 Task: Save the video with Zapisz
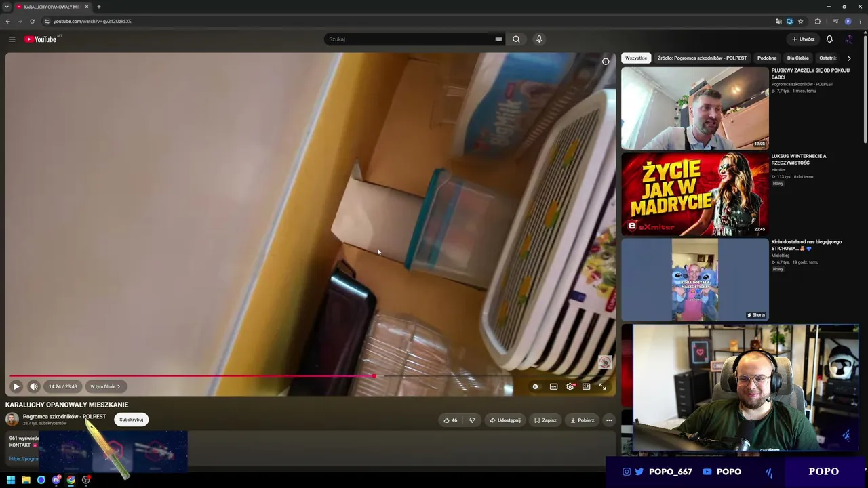[545, 420]
